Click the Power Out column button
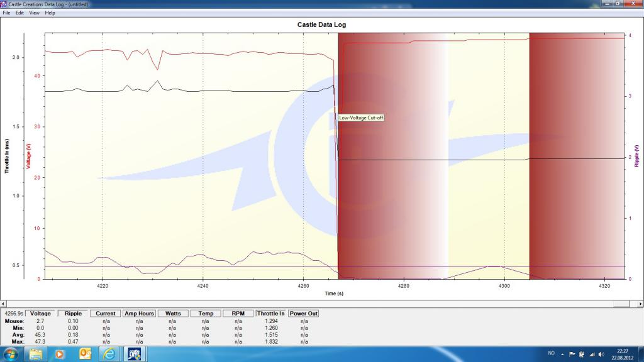Screen dimensions: 644x362 [x=304, y=313]
